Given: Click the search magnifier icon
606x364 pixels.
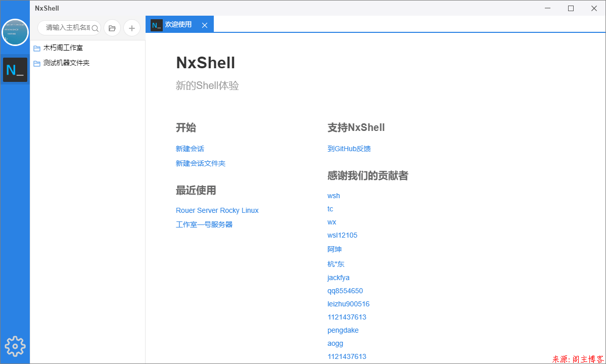Looking at the screenshot, I should pyautogui.click(x=95, y=28).
